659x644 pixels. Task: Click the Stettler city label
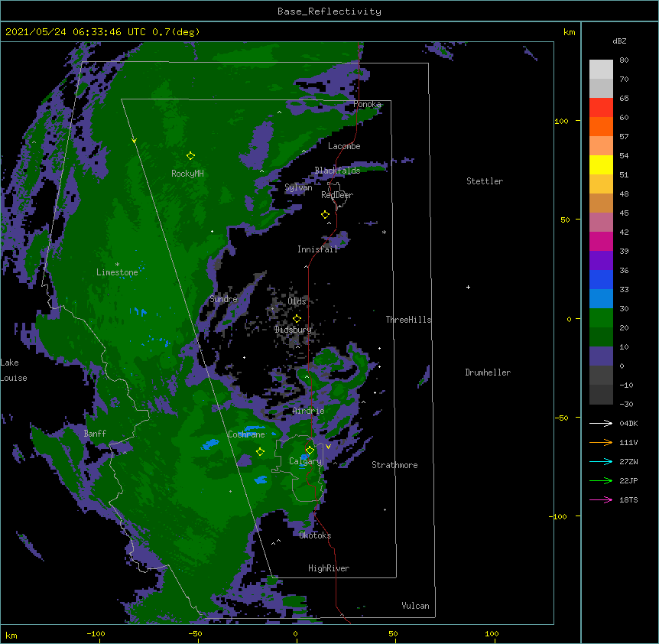[x=485, y=181]
